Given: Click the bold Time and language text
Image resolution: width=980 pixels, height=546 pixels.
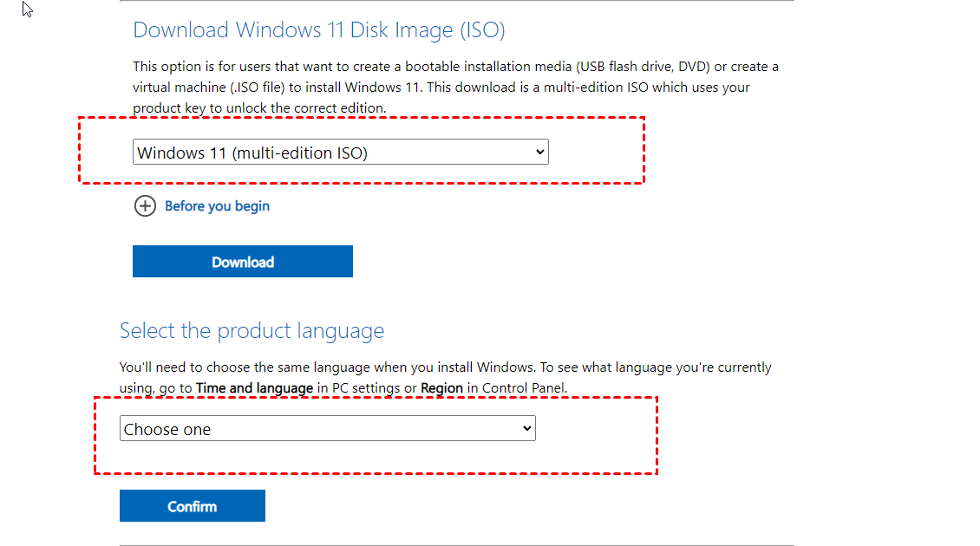Looking at the screenshot, I should [x=254, y=388].
